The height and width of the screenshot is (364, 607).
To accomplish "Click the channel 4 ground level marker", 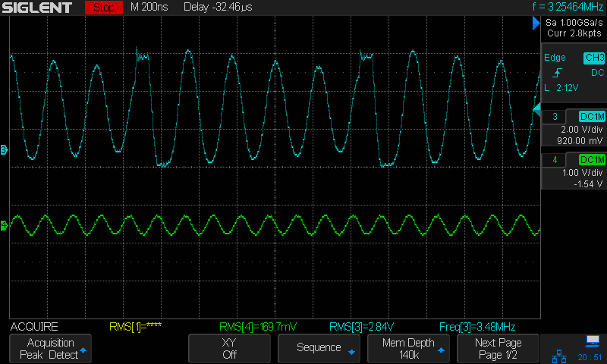I will point(4,225).
